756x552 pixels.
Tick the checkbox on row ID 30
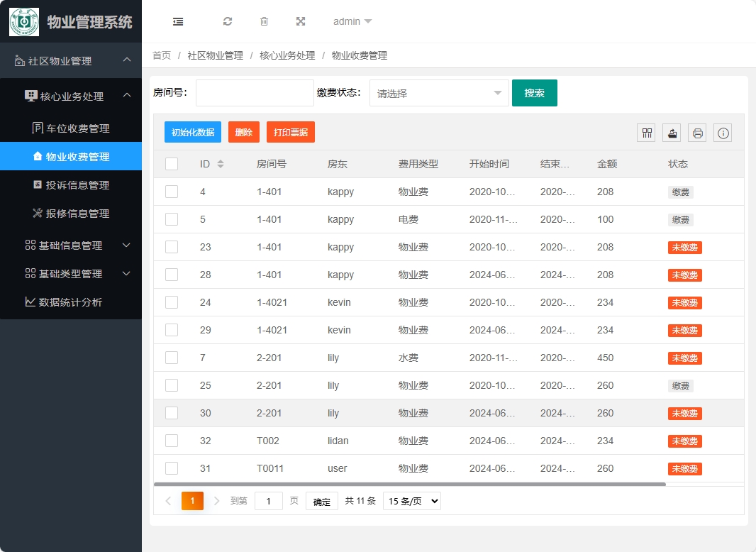pyautogui.click(x=171, y=413)
